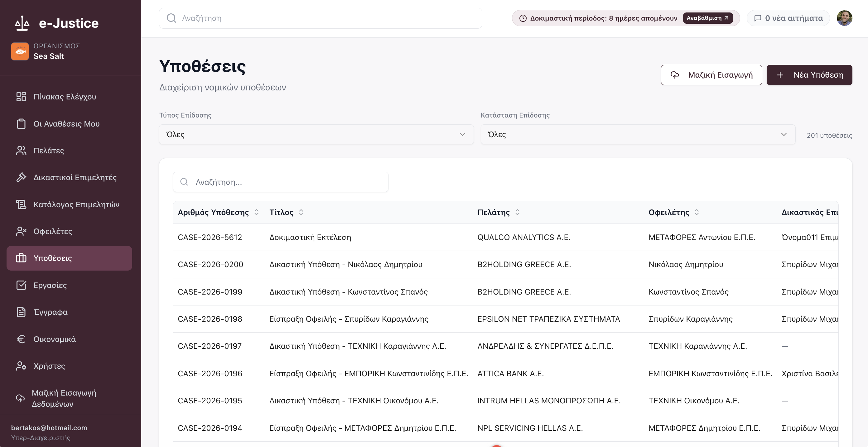Click the global Αναζήτηση search field
Viewport: 868px width, 447px height.
pyautogui.click(x=321, y=18)
